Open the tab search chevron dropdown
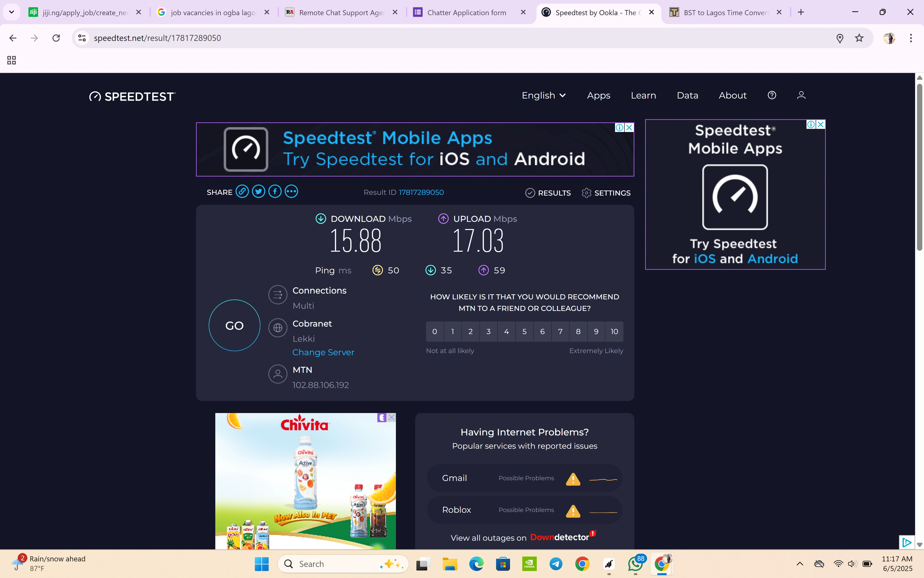The height and width of the screenshot is (578, 924). coord(12,12)
